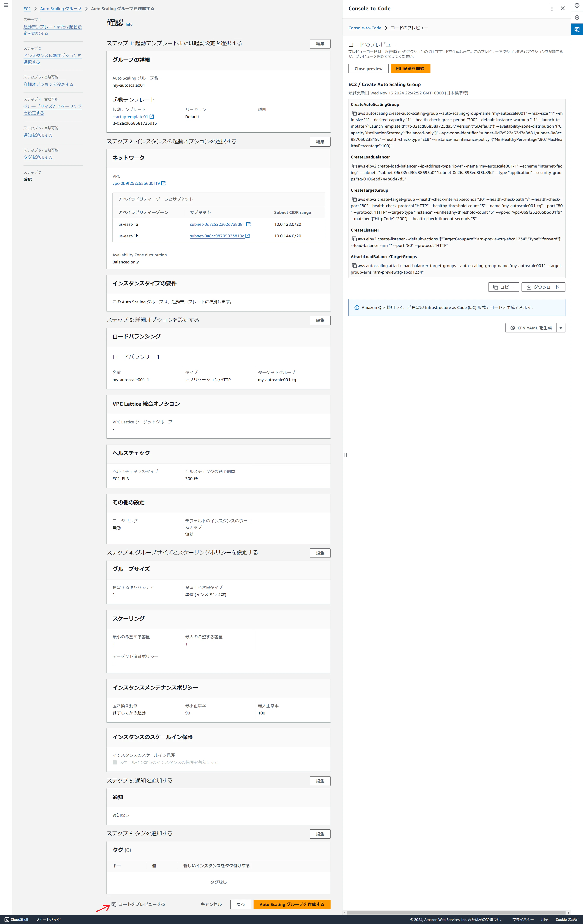583x924 pixels.
Task: Close the Console-to-Code panel
Action: point(563,8)
